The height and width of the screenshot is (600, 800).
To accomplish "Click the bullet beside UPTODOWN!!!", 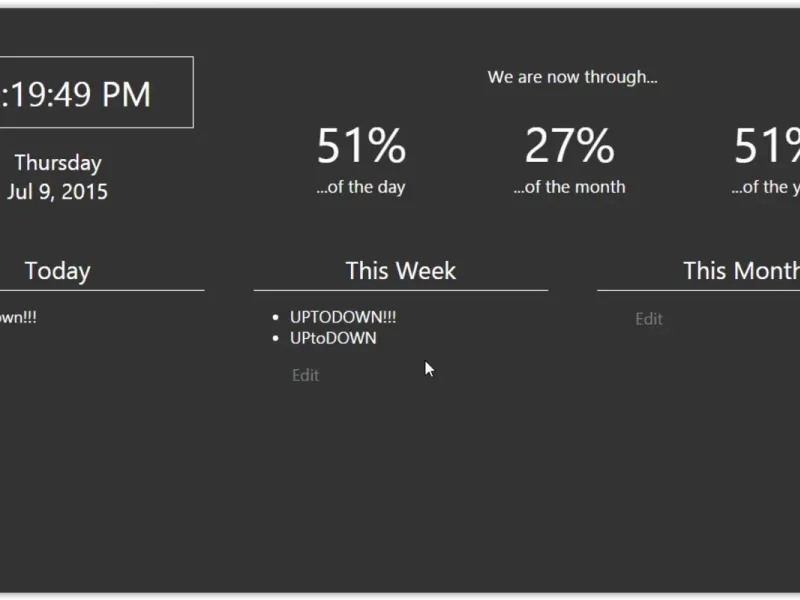I will [x=276, y=318].
